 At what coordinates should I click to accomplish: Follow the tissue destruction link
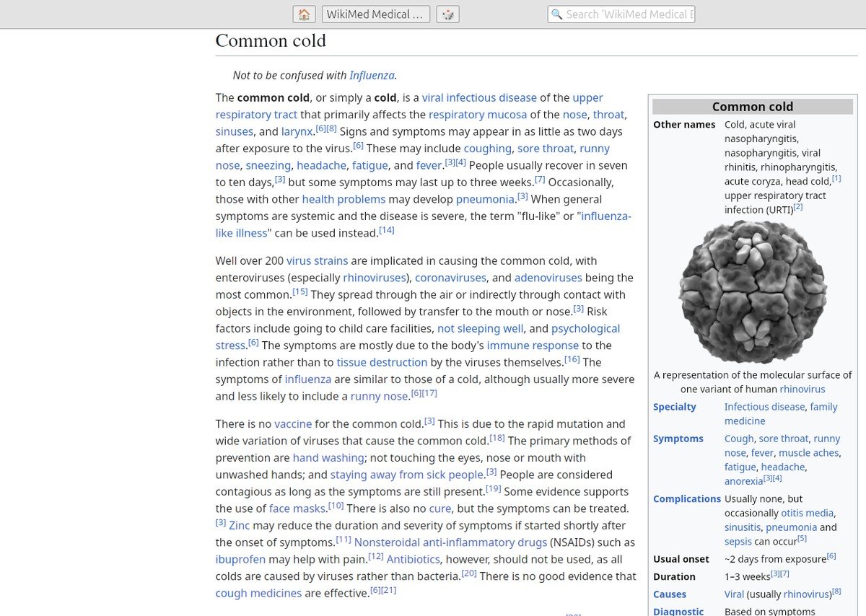pyautogui.click(x=382, y=362)
